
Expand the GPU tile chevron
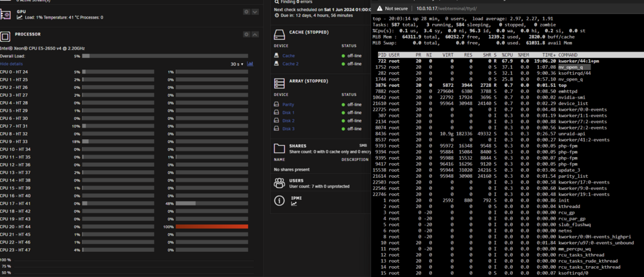[255, 12]
